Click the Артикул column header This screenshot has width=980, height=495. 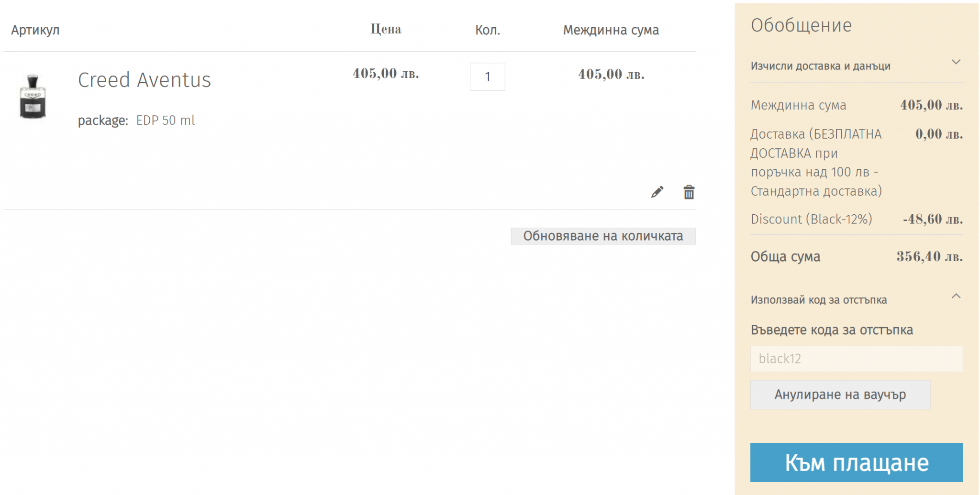pos(35,30)
